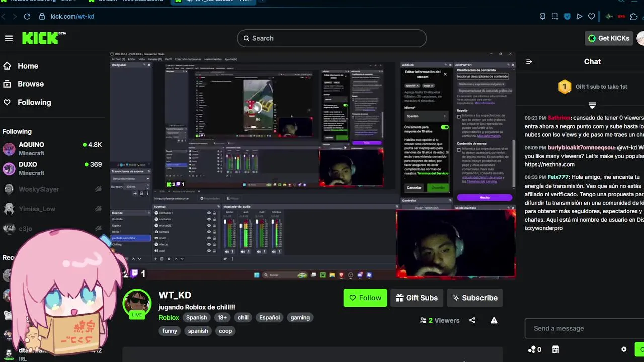This screenshot has height=362, width=644.
Task: Open the site information lock icon
Action: tap(42, 17)
